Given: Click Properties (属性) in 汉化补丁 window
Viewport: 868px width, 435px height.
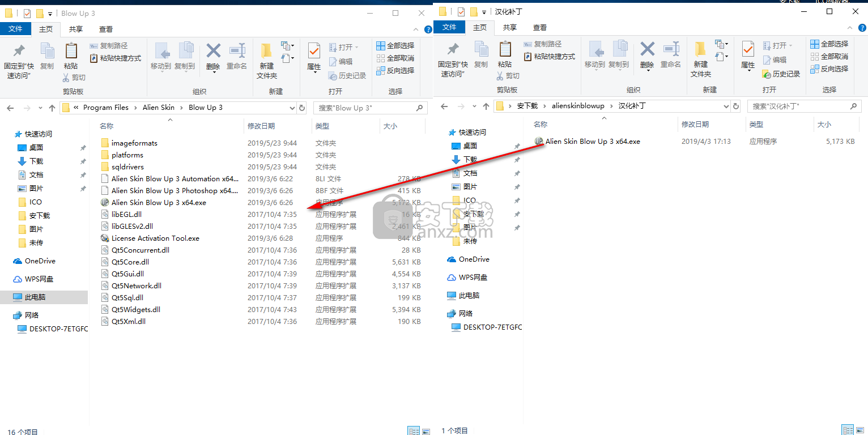Looking at the screenshot, I should 748,55.
